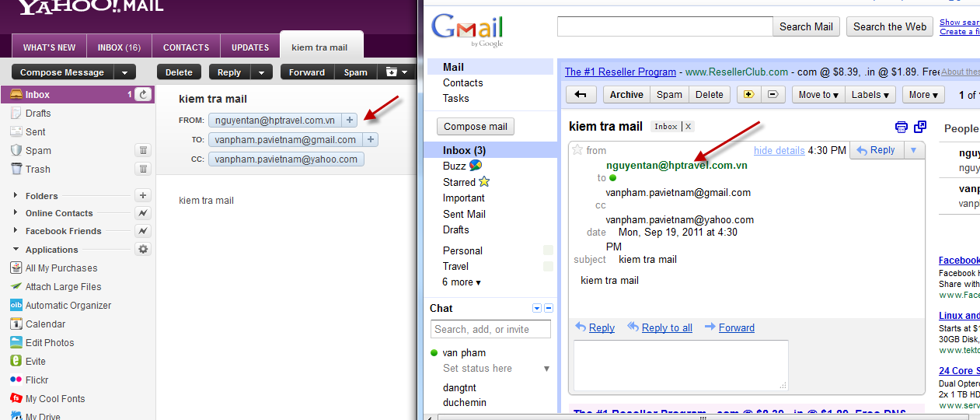The image size is (980, 420).
Task: Open the Labels dropdown in Gmail
Action: pyautogui.click(x=870, y=95)
